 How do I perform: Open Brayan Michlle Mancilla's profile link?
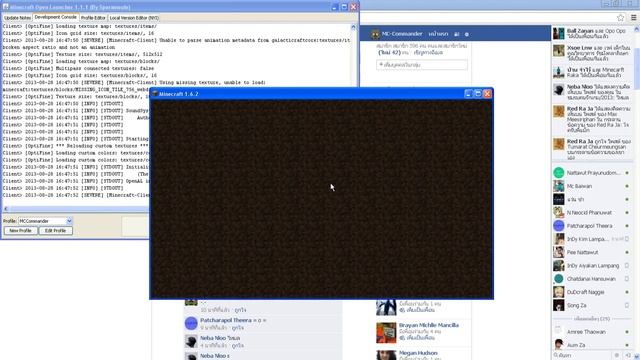pyautogui.click(x=429, y=325)
